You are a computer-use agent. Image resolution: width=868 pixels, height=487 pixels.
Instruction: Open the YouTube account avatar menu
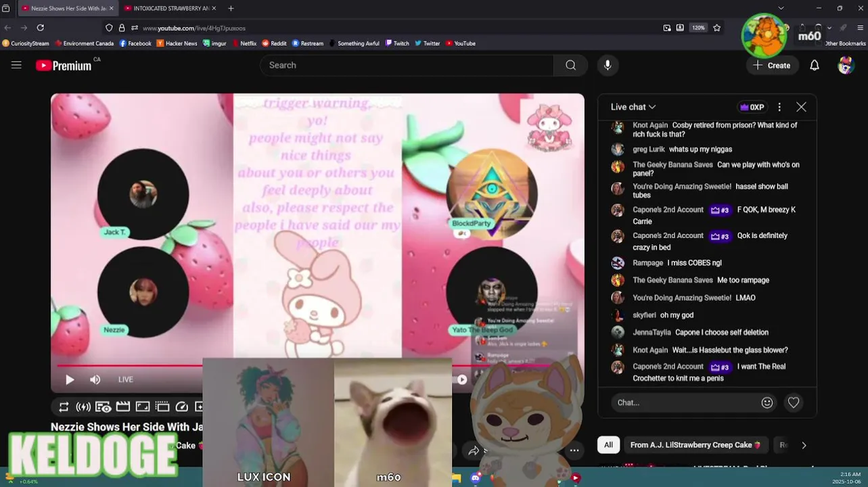[x=846, y=65]
